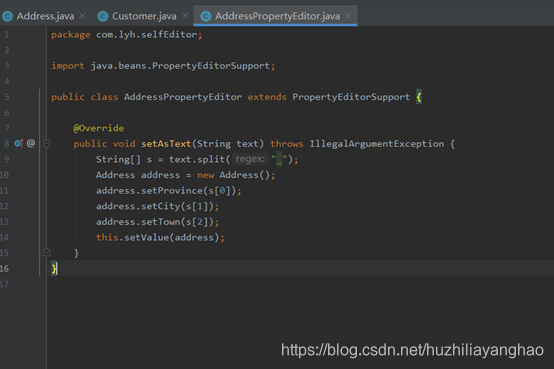Click the throws keyword
This screenshot has width=554, height=369.
click(287, 144)
